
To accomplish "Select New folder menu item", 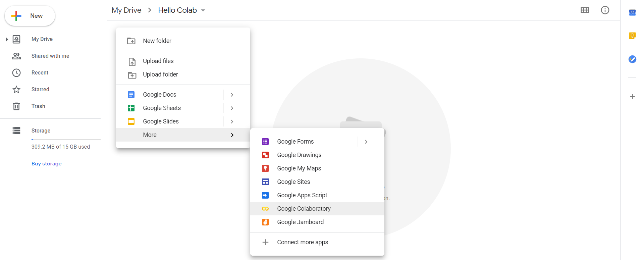I will coord(183,41).
